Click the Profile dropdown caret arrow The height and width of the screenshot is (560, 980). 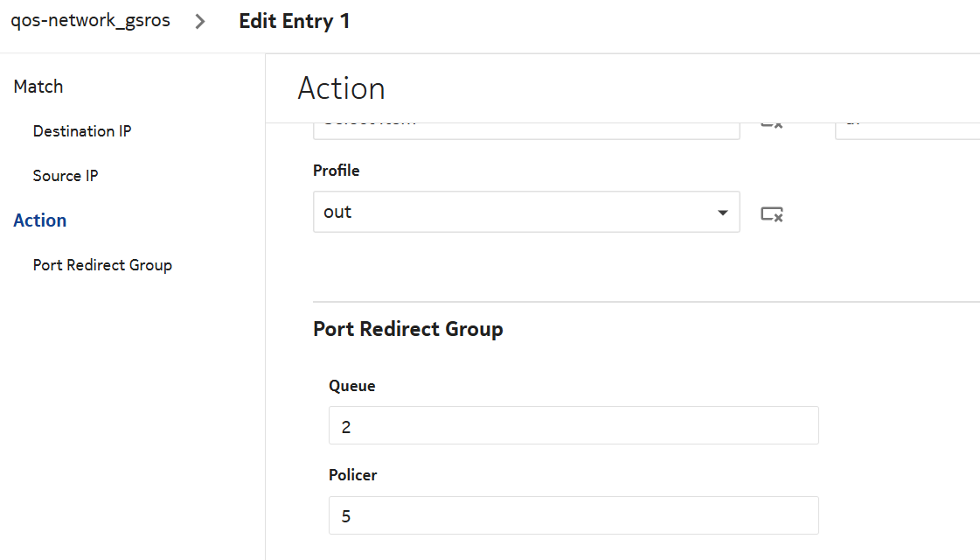tap(722, 213)
